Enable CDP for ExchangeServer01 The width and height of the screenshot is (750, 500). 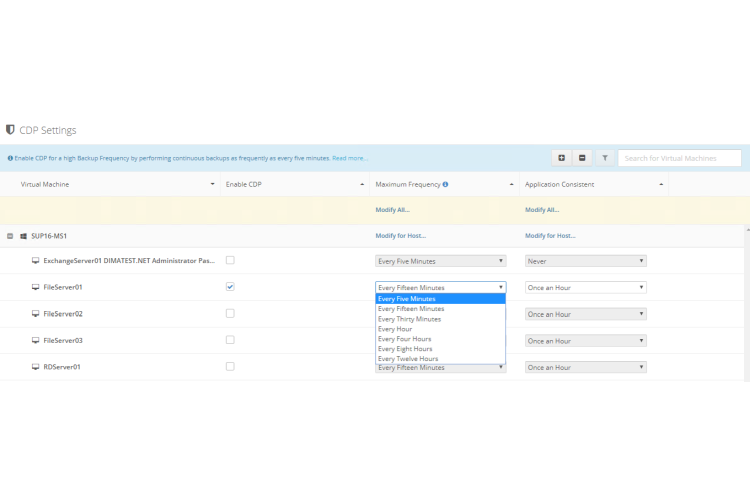coord(230,260)
